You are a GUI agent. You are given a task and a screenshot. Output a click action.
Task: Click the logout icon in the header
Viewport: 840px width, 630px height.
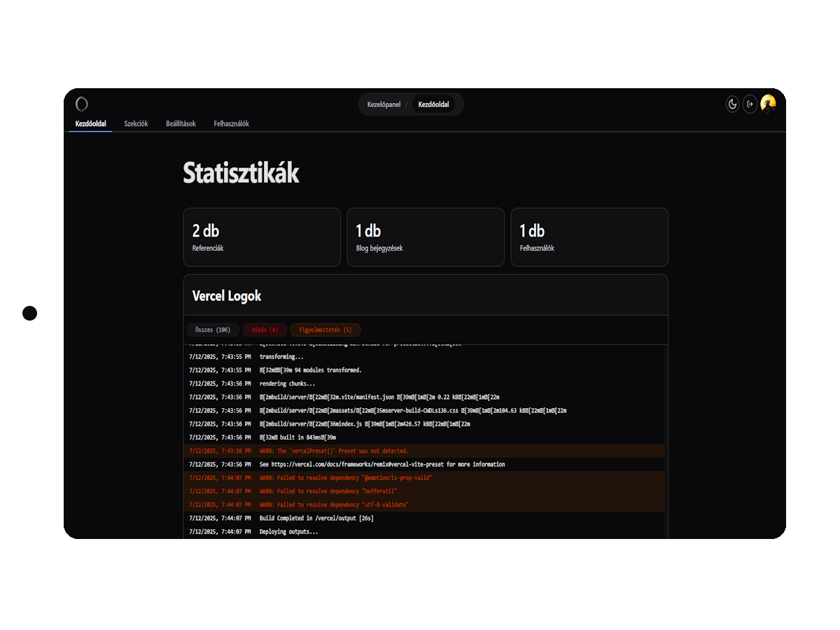[x=750, y=104]
